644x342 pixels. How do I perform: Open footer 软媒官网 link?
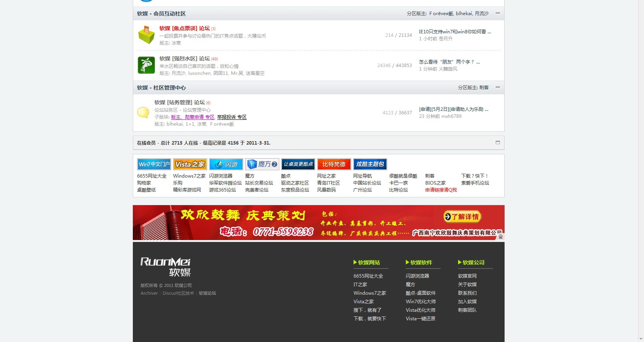(x=467, y=276)
